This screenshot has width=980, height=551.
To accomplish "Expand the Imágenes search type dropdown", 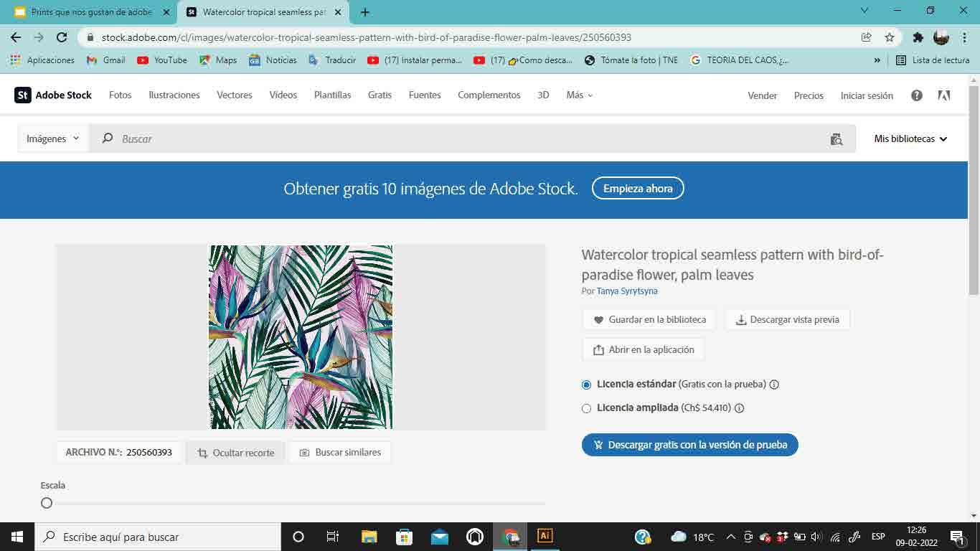I will tap(53, 138).
